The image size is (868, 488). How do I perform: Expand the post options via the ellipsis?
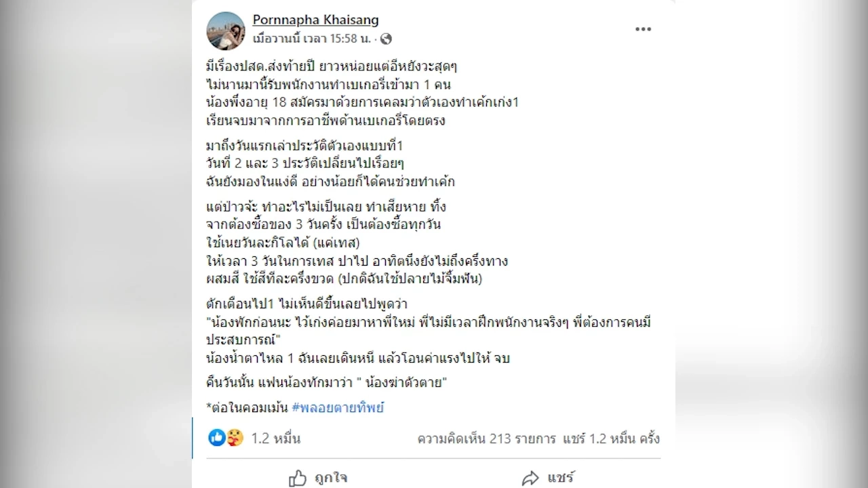643,29
